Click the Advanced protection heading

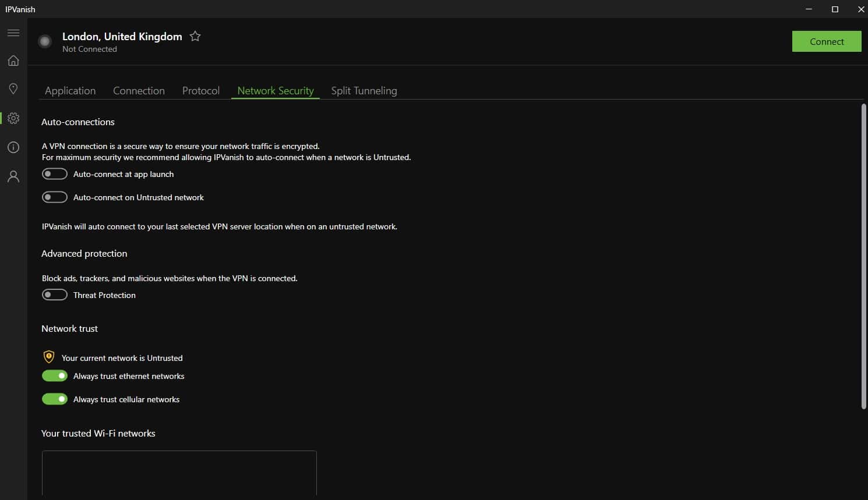[x=84, y=253]
